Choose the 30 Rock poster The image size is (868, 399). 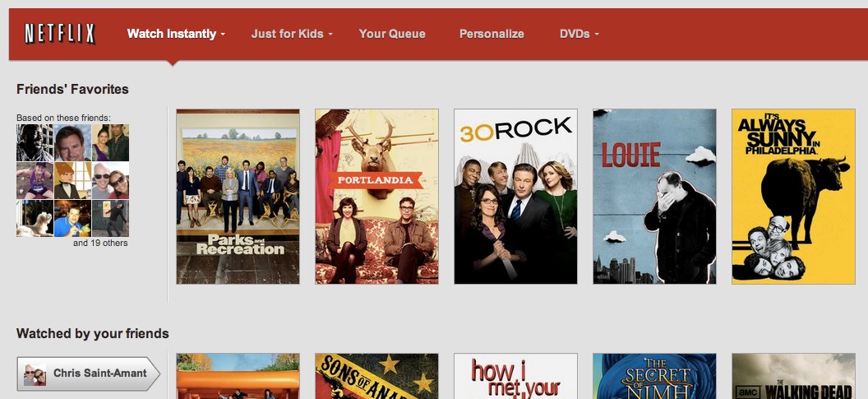point(516,197)
